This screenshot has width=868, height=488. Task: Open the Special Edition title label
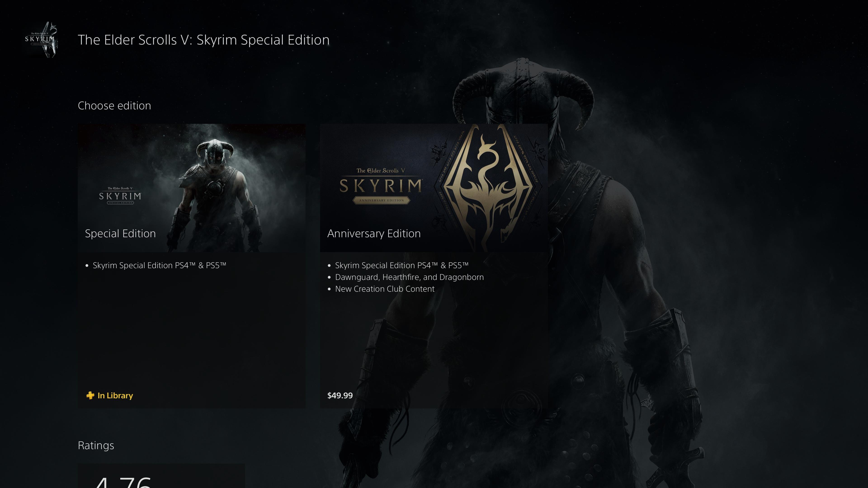pos(120,233)
